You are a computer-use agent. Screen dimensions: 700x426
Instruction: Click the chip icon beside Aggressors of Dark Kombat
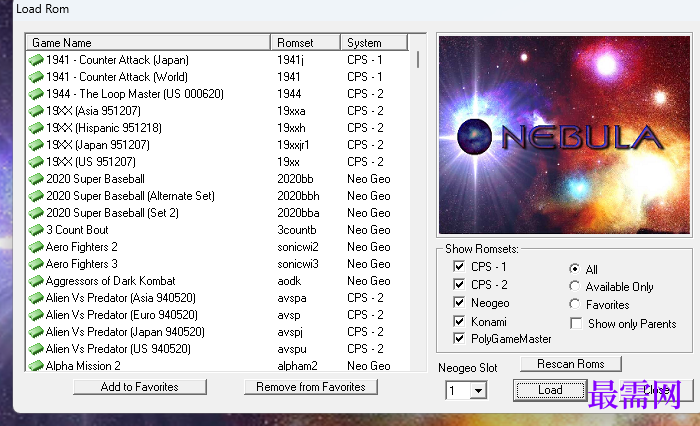36,281
